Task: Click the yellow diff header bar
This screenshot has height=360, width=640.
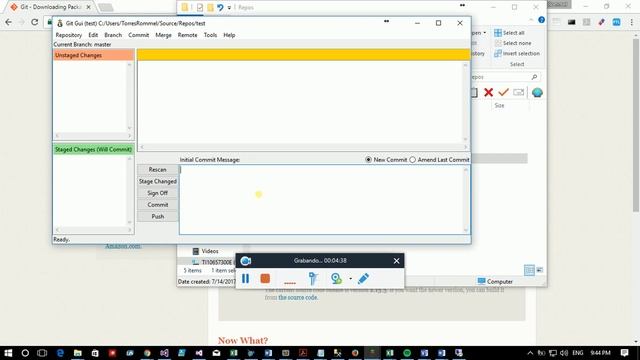Action: coord(304,55)
